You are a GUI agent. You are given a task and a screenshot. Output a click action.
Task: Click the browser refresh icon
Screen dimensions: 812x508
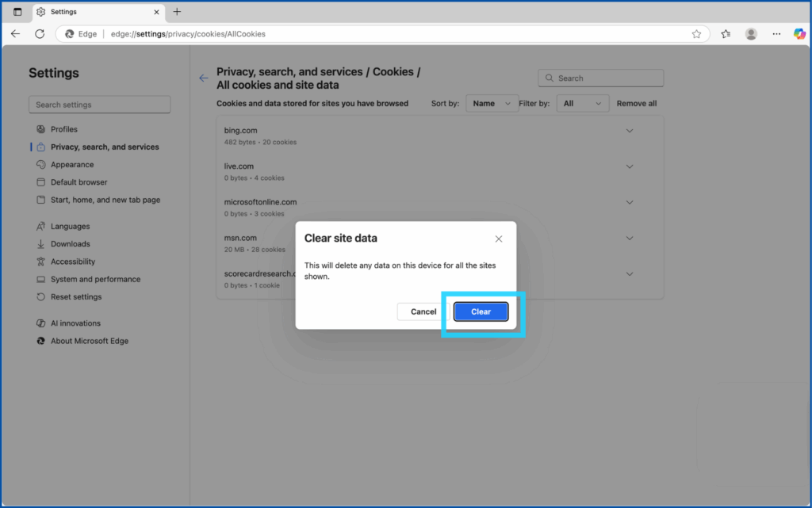pyautogui.click(x=40, y=34)
